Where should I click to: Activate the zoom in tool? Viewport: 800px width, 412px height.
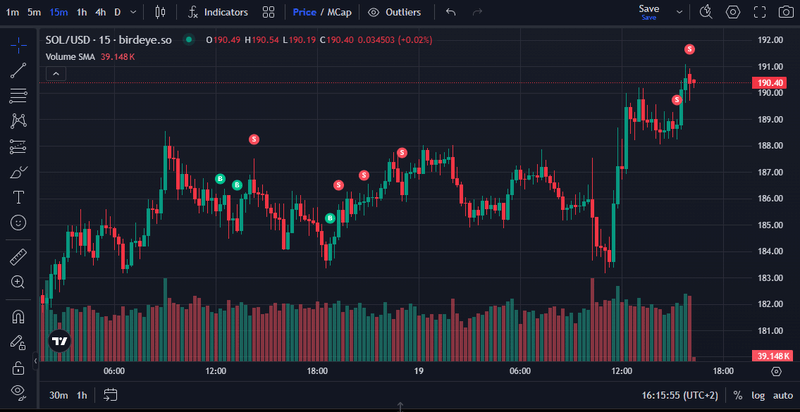click(18, 282)
